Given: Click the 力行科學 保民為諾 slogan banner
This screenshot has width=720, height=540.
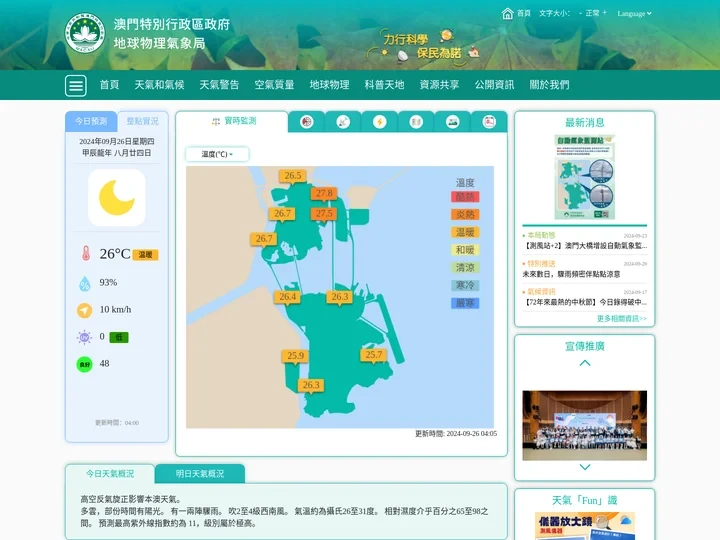Looking at the screenshot, I should pyautogui.click(x=422, y=46).
